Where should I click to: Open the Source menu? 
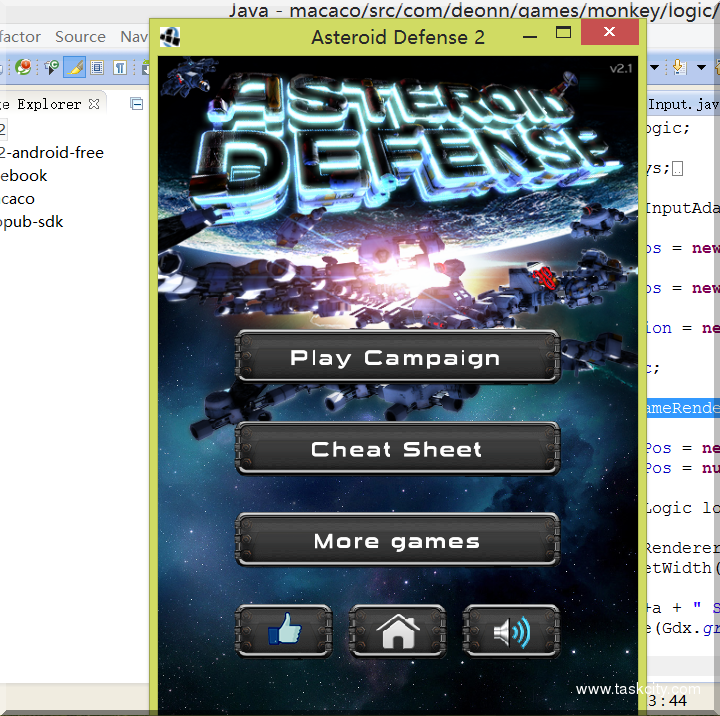coord(80,36)
